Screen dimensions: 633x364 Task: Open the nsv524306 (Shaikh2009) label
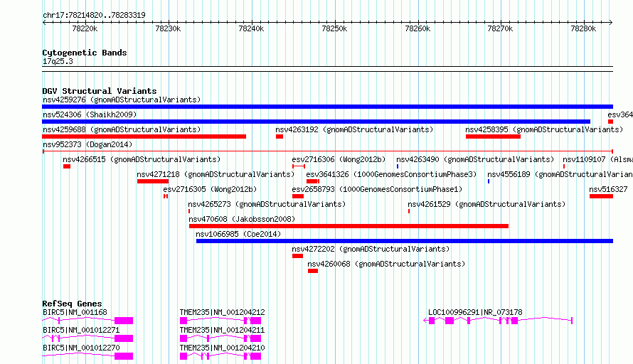90,114
